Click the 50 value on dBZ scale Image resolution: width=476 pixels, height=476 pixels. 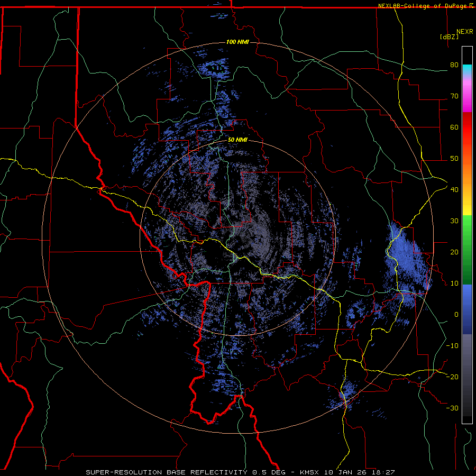(454, 159)
